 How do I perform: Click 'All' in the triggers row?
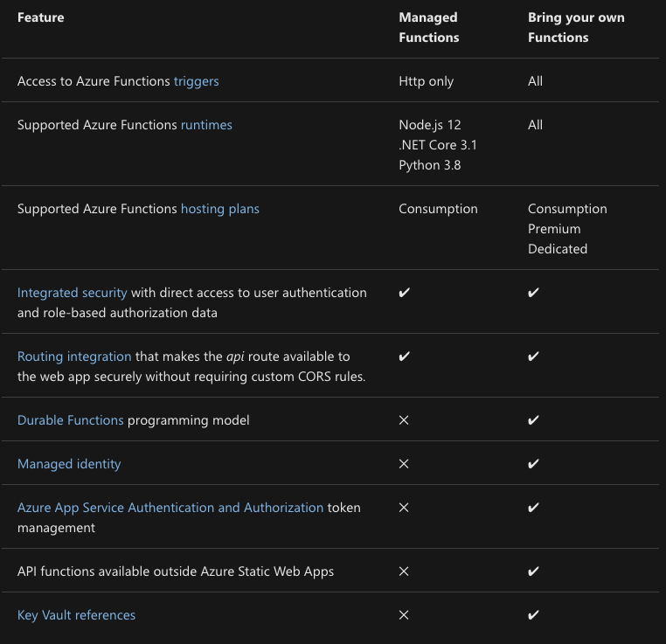[x=535, y=81]
